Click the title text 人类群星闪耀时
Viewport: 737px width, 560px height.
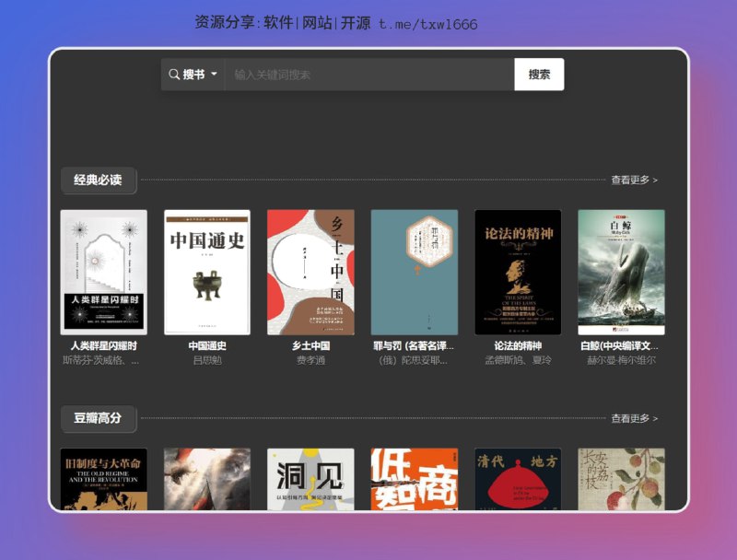pyautogui.click(x=104, y=346)
